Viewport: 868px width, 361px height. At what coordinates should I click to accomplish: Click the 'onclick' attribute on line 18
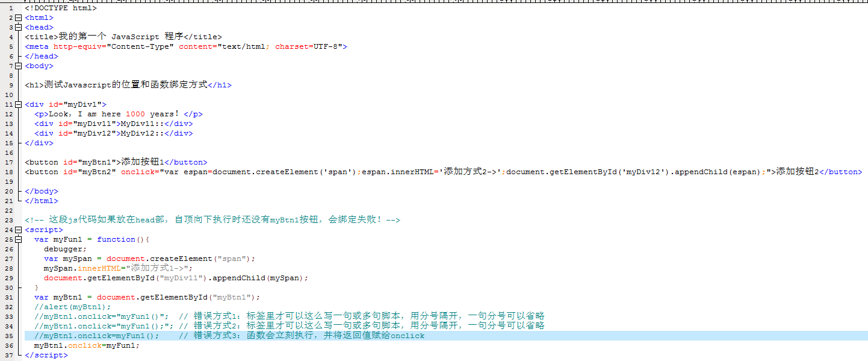(x=138, y=172)
